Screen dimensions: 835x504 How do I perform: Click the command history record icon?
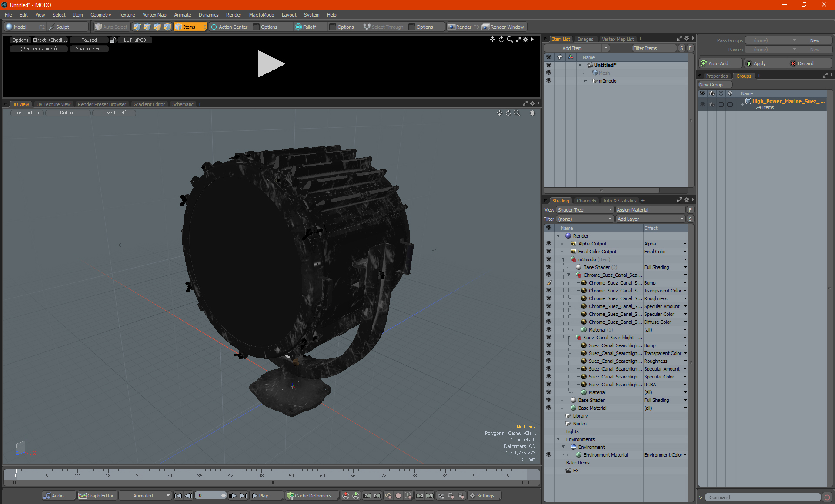[827, 497]
